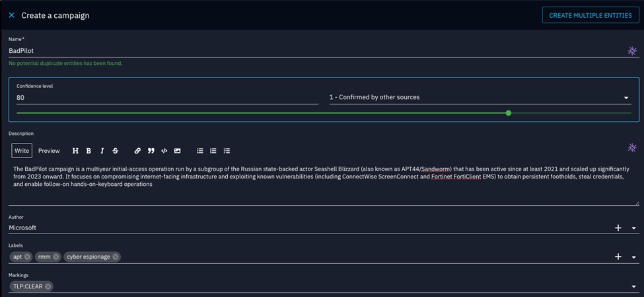This screenshot has width=644, height=297.
Task: Expand the Author dropdown arrow
Action: [633, 228]
